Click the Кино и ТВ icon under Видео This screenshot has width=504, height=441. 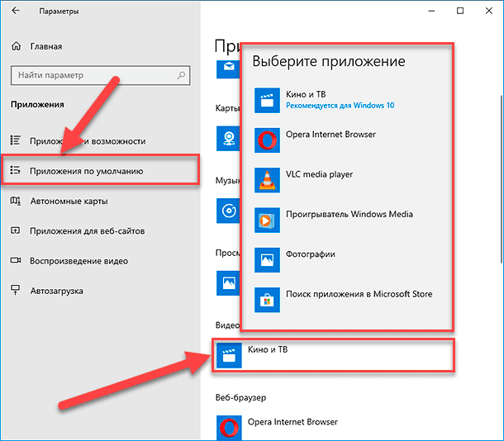[x=229, y=355]
